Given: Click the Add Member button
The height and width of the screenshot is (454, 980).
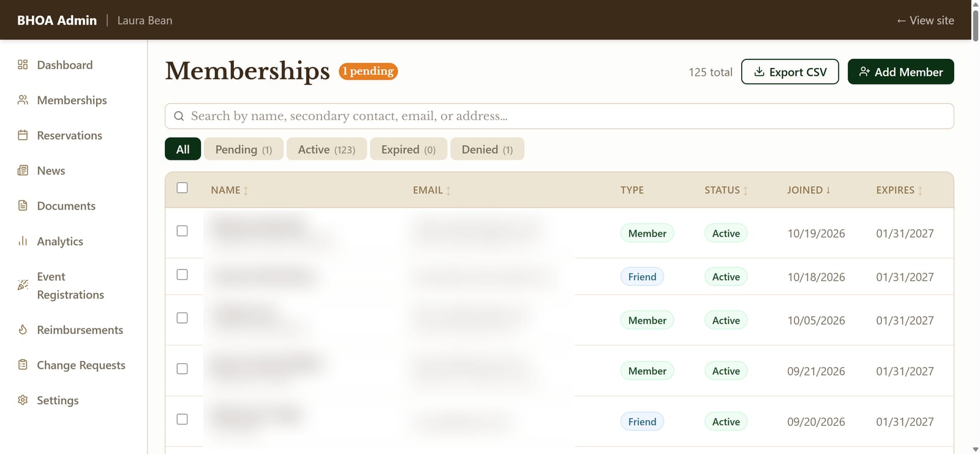Looking at the screenshot, I should pos(901,72).
